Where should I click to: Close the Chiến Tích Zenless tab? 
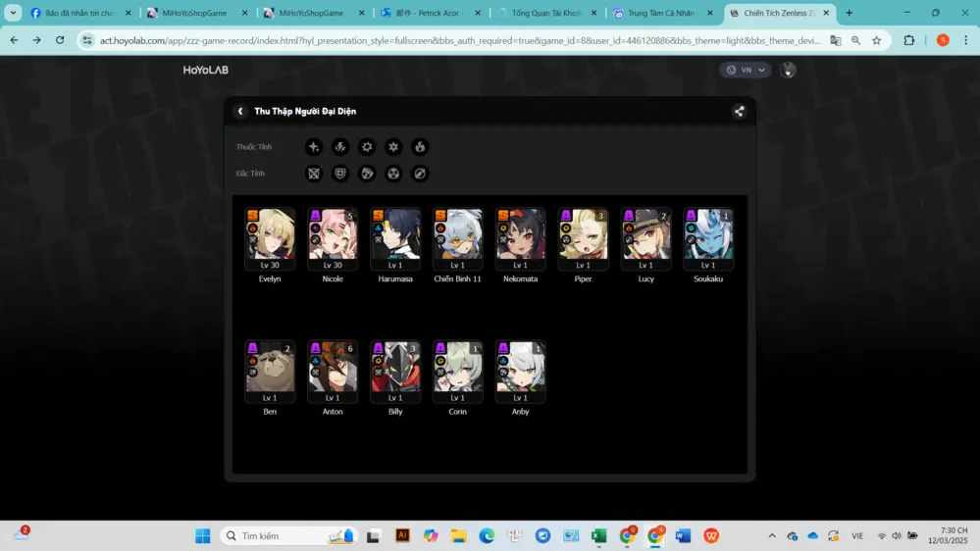(x=826, y=13)
